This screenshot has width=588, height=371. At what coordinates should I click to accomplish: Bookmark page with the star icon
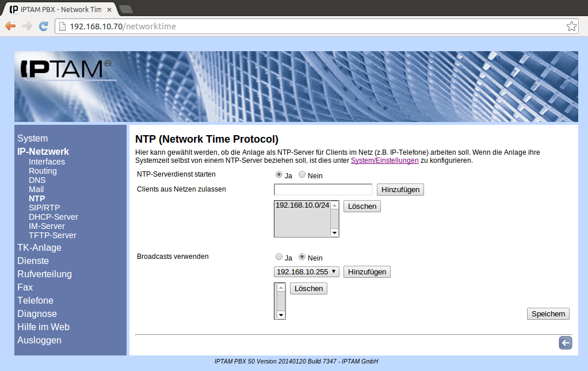point(571,26)
